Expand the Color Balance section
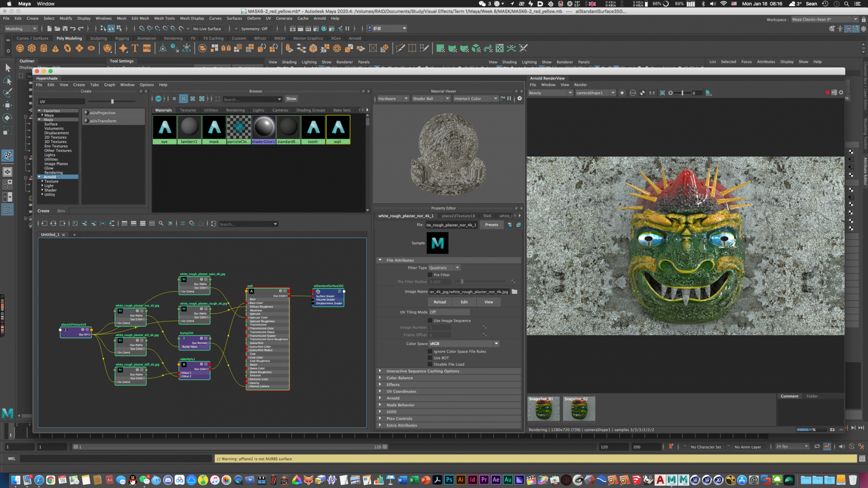This screenshot has width=868, height=488. coord(448,378)
